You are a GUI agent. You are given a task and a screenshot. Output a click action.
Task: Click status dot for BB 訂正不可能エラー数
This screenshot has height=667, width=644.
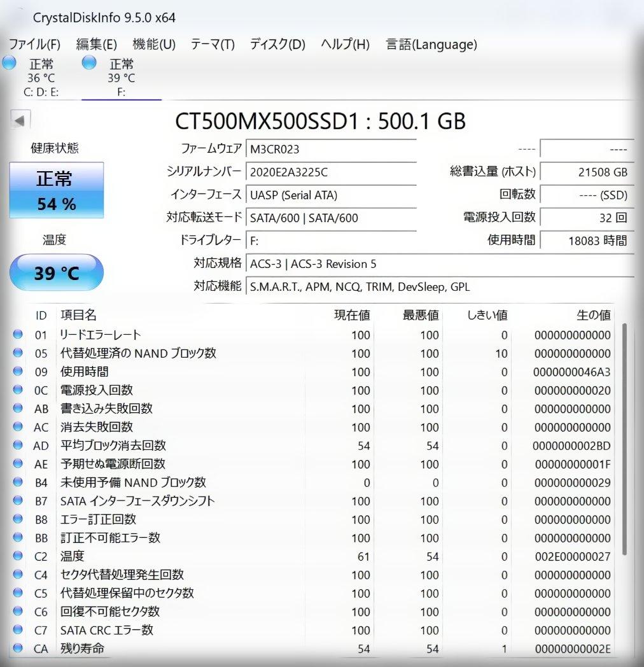pyautogui.click(x=18, y=537)
